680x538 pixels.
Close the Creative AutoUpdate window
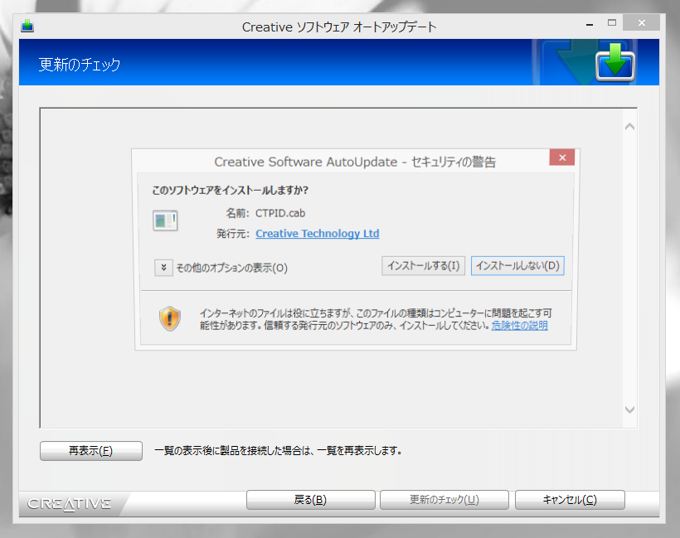[x=641, y=23]
